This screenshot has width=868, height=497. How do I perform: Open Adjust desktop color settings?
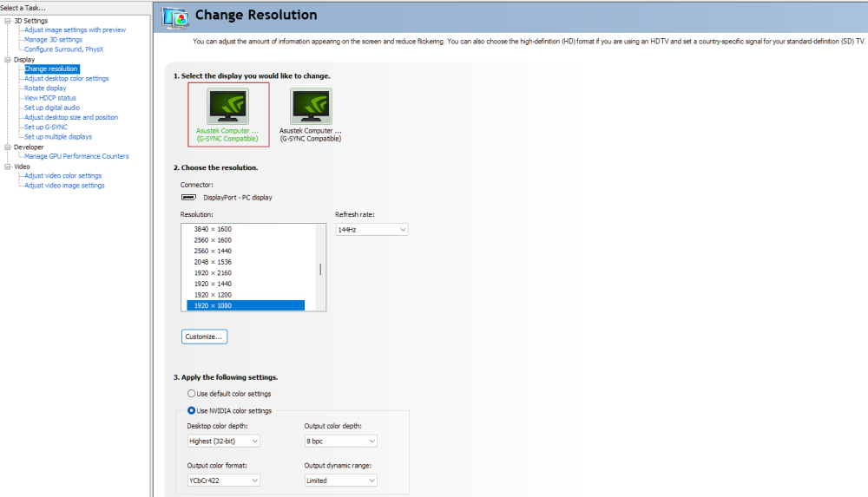pyautogui.click(x=67, y=79)
